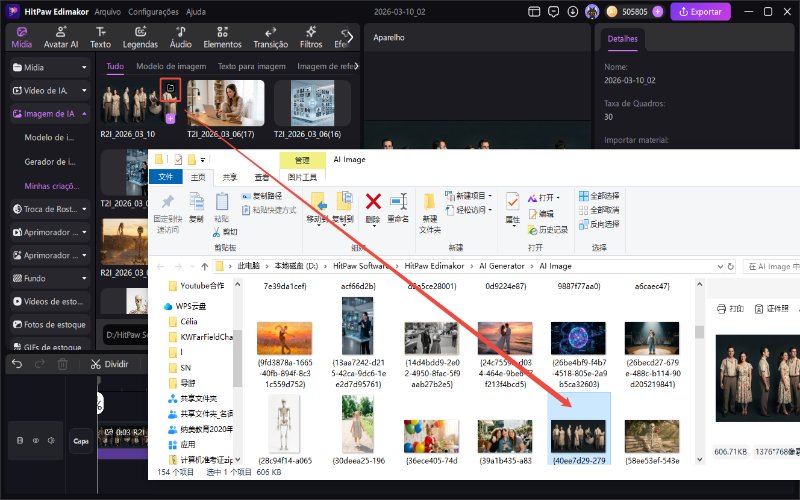
Task: Select the Legendas captions tool
Action: 140,37
